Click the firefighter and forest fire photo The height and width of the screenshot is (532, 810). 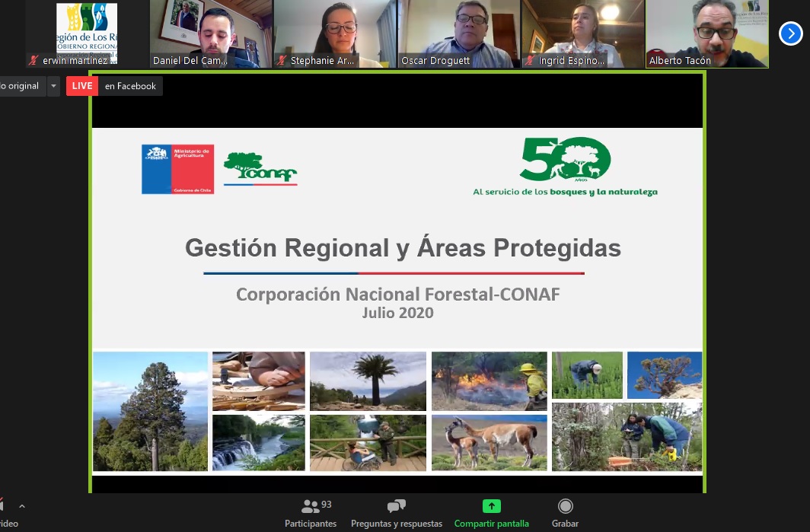coord(490,381)
